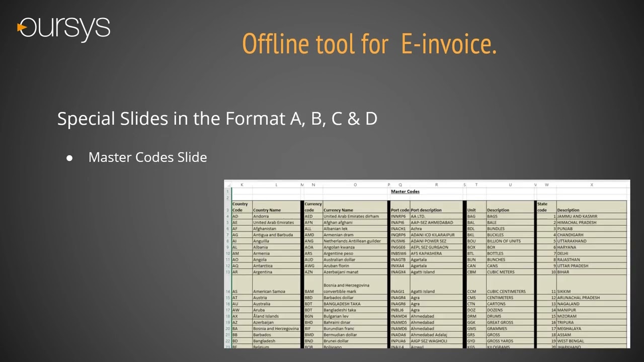Select the 'Bulgarian lev' cell
Viewport: 644px width, 362px height.
point(355,316)
